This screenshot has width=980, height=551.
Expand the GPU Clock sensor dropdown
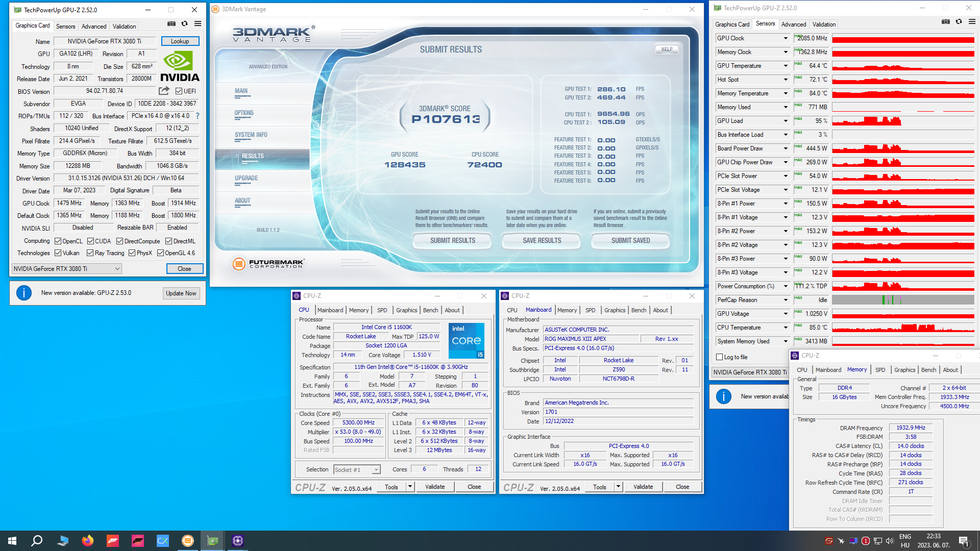click(786, 38)
